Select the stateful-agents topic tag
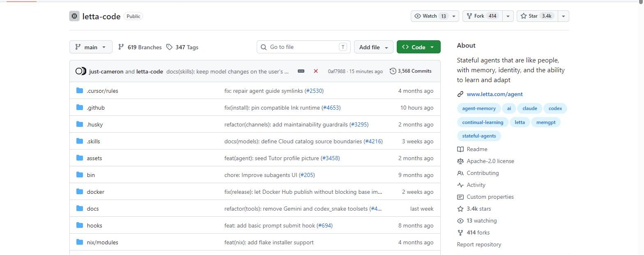This screenshot has height=255, width=644. click(x=479, y=136)
